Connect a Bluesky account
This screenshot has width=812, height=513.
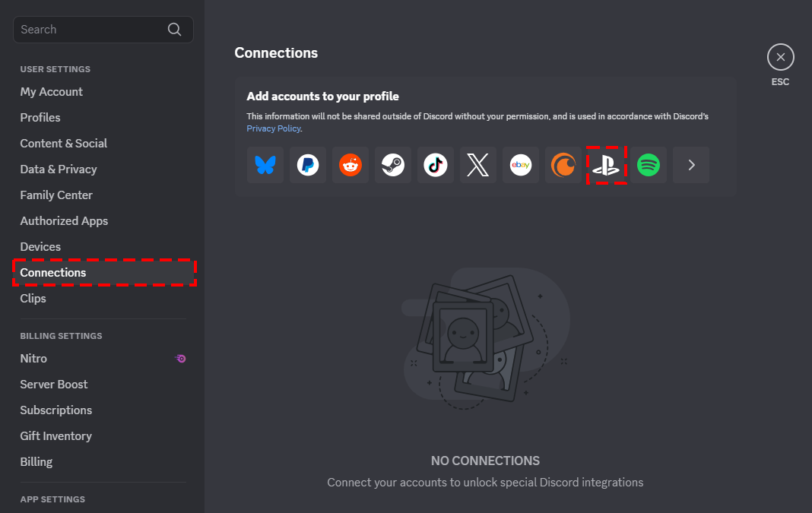pos(265,165)
